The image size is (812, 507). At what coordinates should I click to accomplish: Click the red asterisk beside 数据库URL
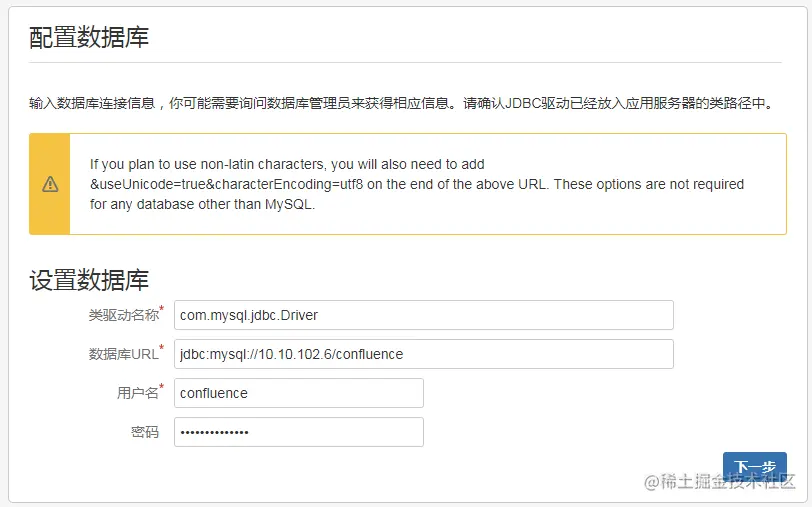pyautogui.click(x=162, y=349)
